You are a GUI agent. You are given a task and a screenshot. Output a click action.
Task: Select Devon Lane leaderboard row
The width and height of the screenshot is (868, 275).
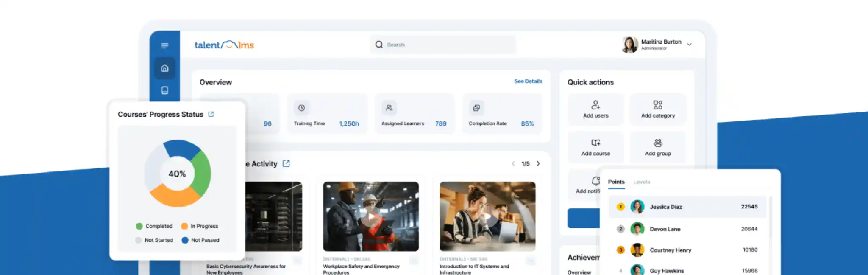687,229
